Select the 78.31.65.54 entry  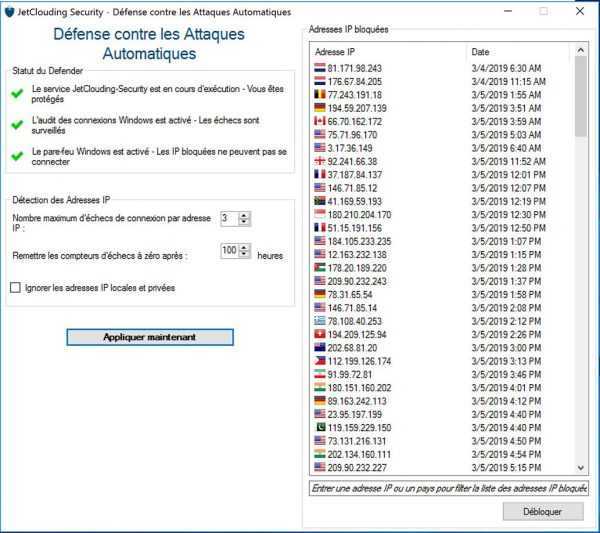click(x=443, y=295)
